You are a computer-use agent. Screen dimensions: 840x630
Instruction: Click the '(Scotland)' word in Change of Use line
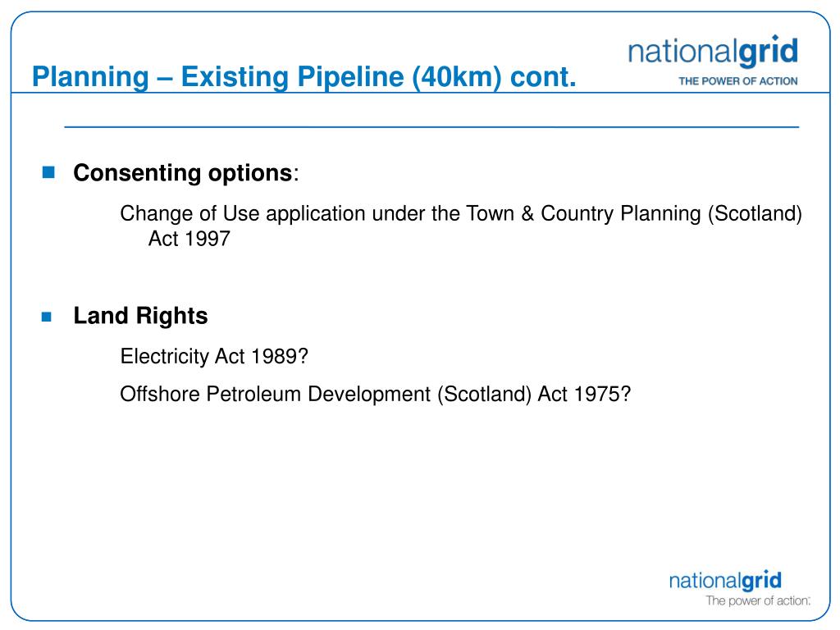(x=755, y=213)
